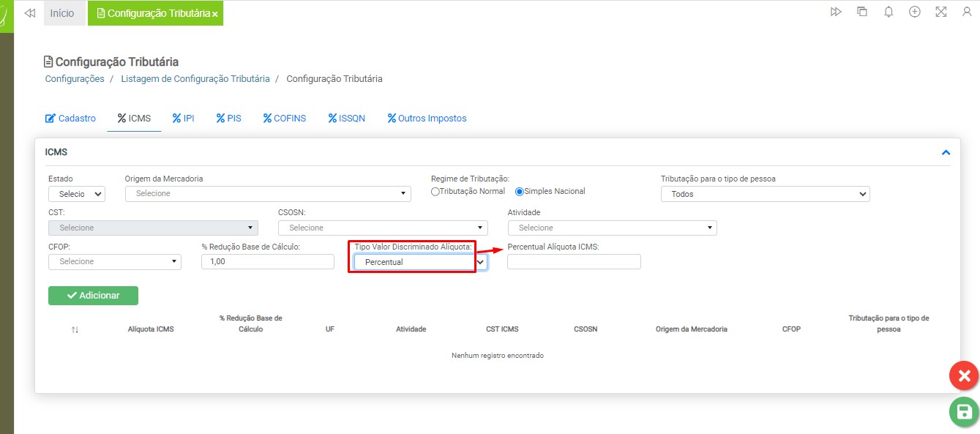Toggle fullscreen with the expand arrows icon
The image size is (980, 434).
tap(941, 12)
